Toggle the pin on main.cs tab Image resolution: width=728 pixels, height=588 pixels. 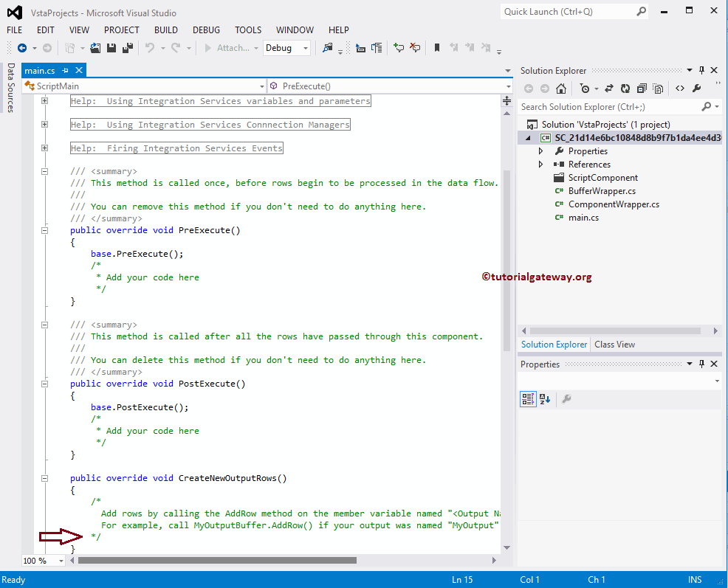point(65,71)
